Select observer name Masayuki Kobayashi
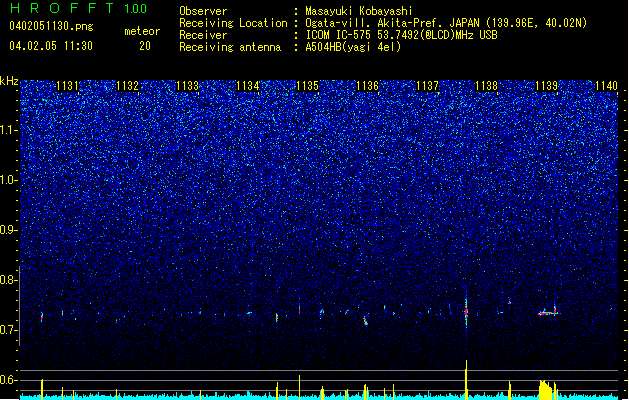The height and width of the screenshot is (400, 629). [x=359, y=11]
